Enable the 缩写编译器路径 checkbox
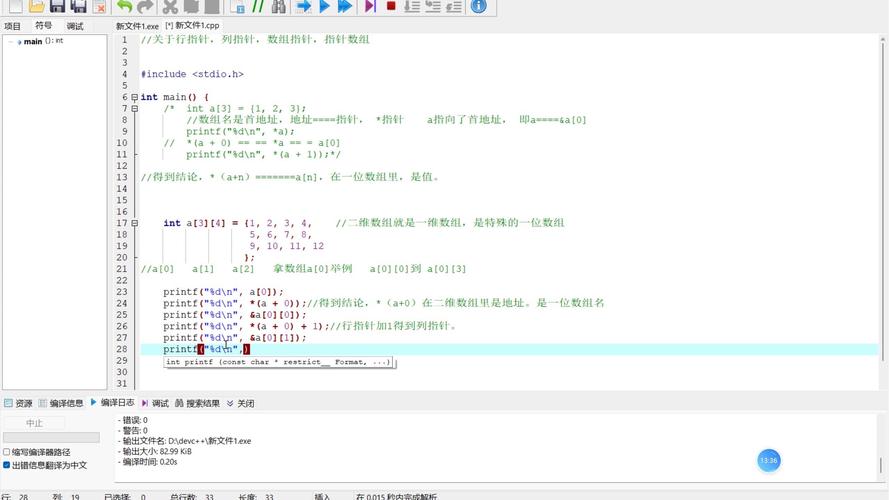Screen dimensions: 889x500 (x=7, y=452)
